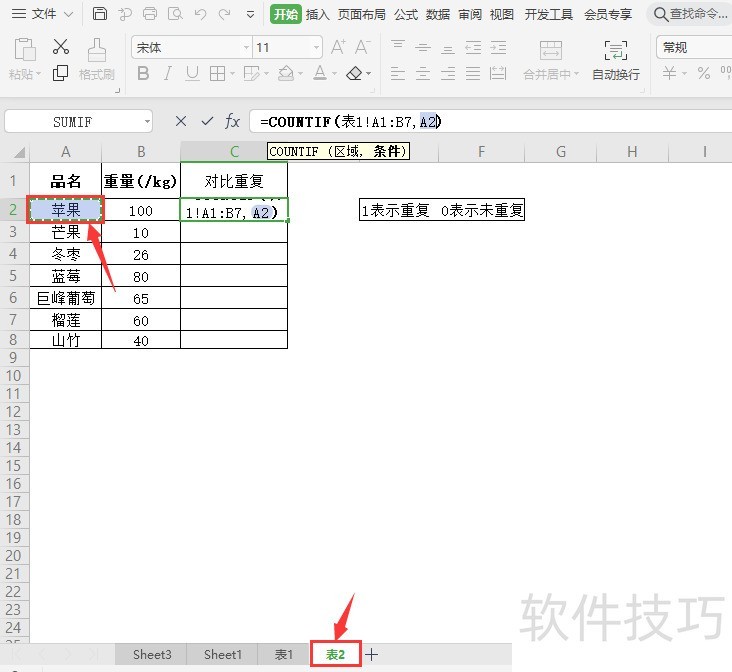Select cell containing 芒果
732x672 pixels.
point(66,232)
